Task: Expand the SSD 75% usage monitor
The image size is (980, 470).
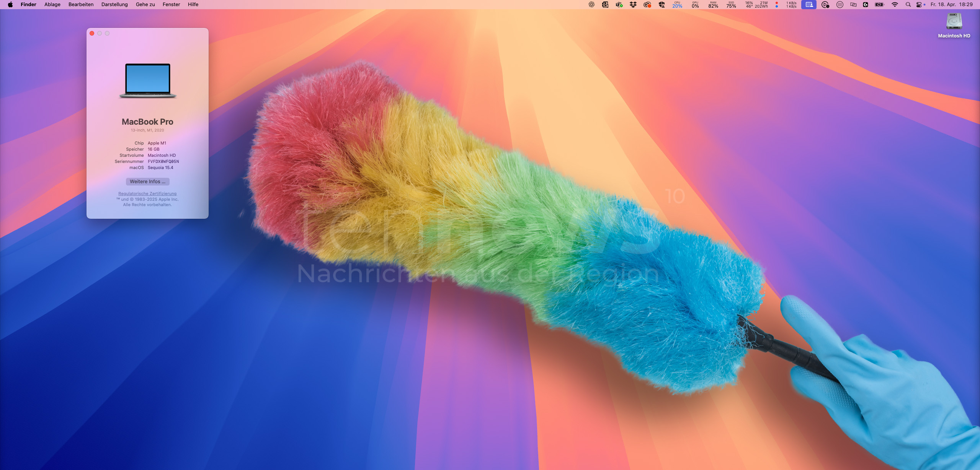Action: tap(731, 5)
